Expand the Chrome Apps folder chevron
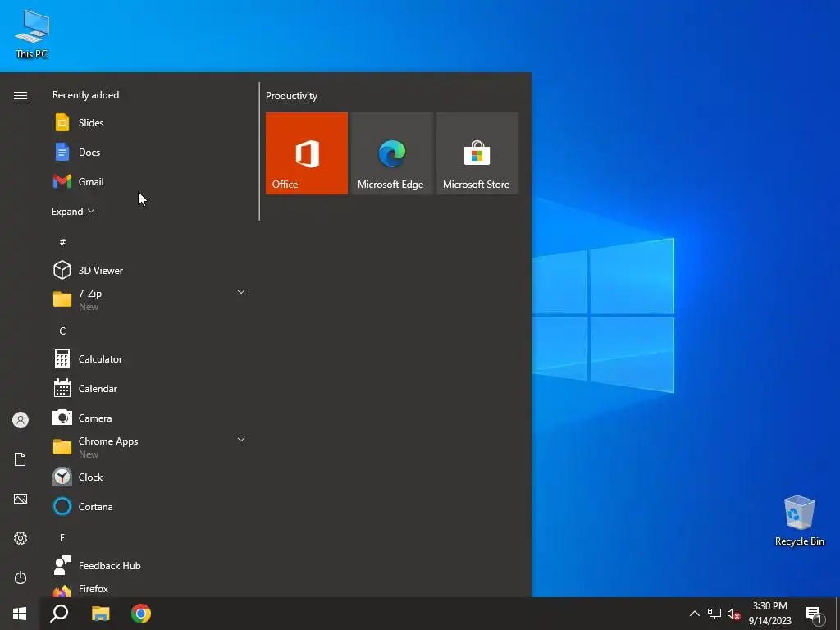 (x=241, y=440)
